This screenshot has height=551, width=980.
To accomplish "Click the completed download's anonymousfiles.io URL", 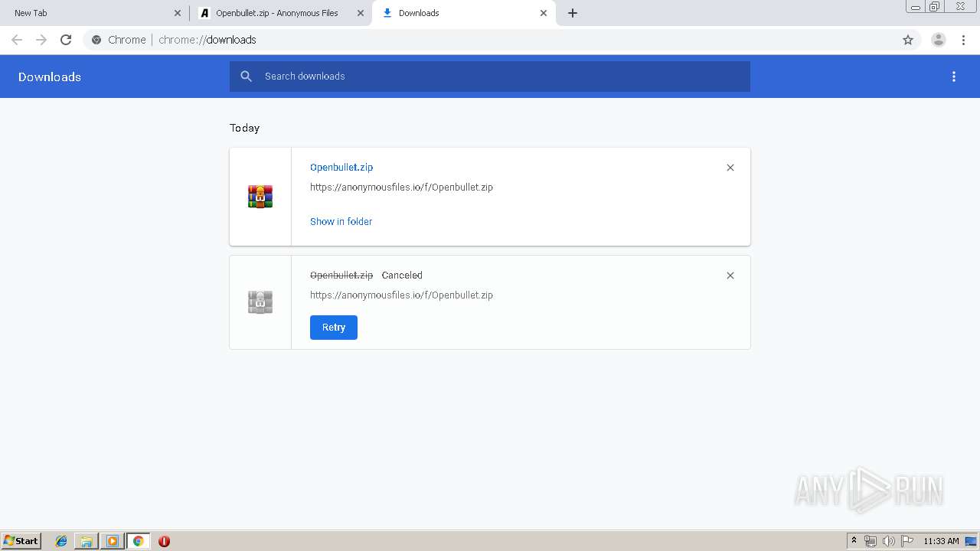I will click(x=401, y=187).
